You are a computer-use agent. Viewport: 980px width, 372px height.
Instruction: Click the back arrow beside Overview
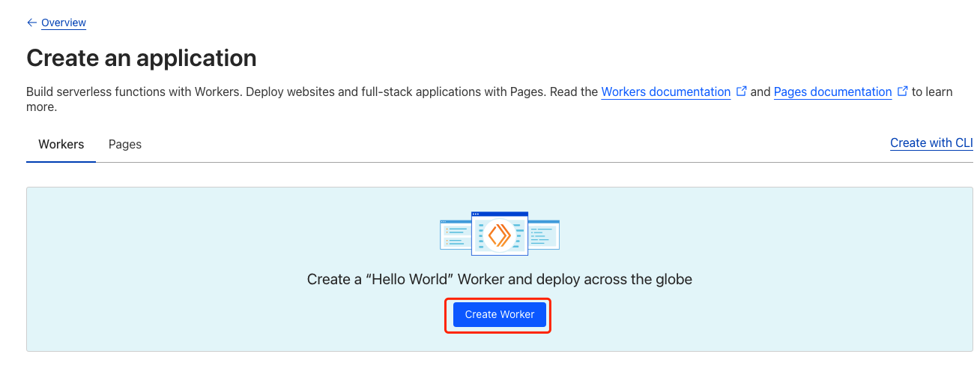[31, 22]
